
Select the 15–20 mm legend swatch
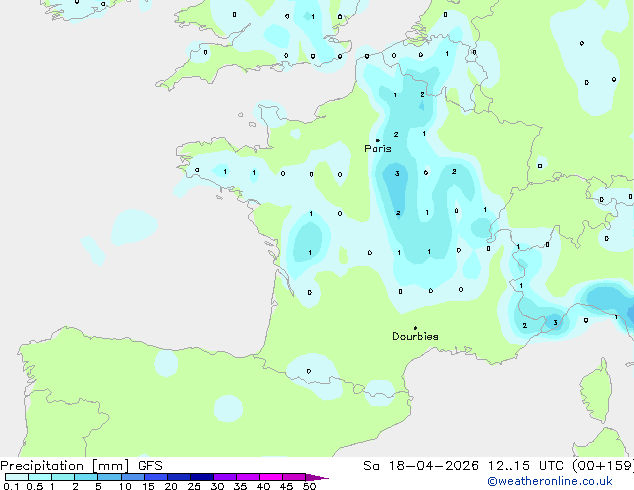coord(156,477)
